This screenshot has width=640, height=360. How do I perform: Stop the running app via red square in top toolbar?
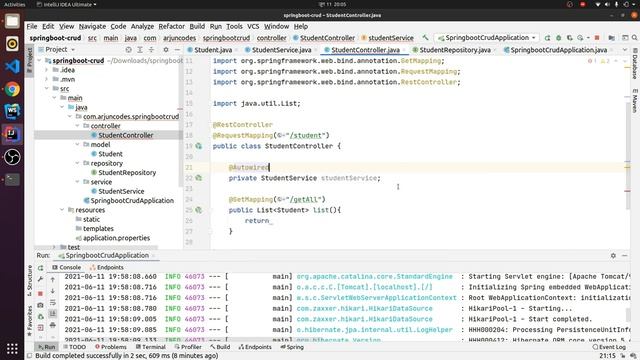click(x=597, y=38)
